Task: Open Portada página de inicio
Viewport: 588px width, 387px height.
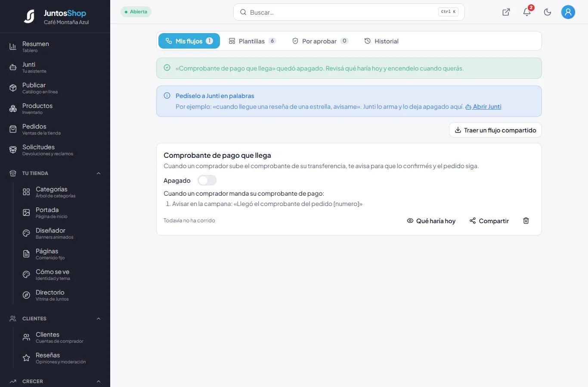Action: [x=62, y=212]
